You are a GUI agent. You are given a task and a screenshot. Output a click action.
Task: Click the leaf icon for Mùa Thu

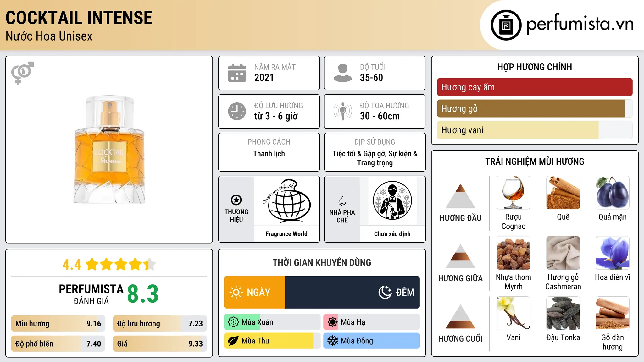(233, 341)
